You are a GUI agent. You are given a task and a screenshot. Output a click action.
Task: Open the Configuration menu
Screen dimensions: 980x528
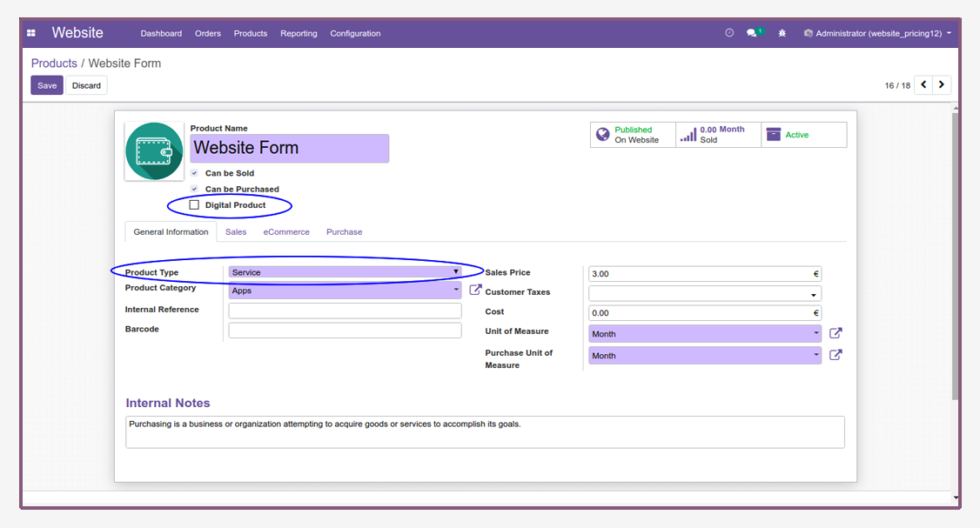tap(355, 33)
